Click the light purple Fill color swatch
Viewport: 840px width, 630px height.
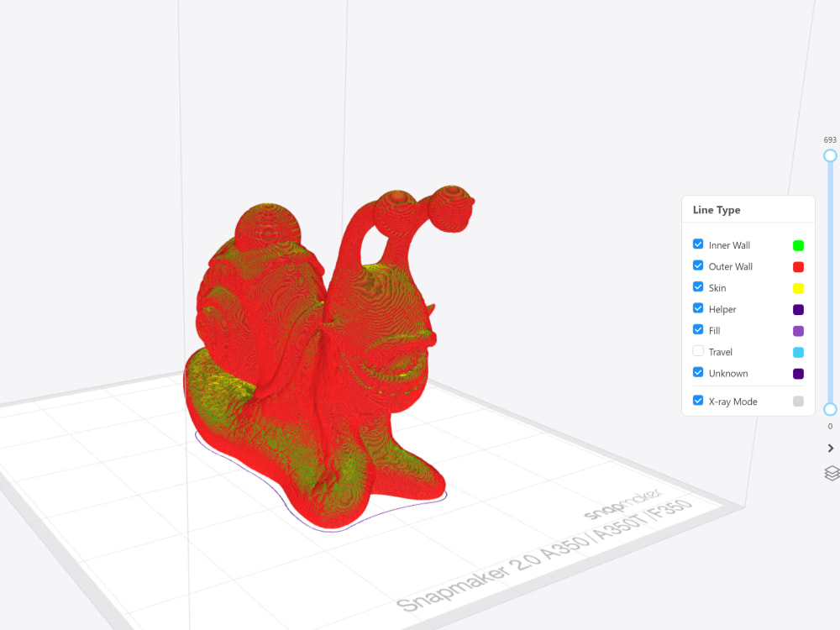point(798,331)
